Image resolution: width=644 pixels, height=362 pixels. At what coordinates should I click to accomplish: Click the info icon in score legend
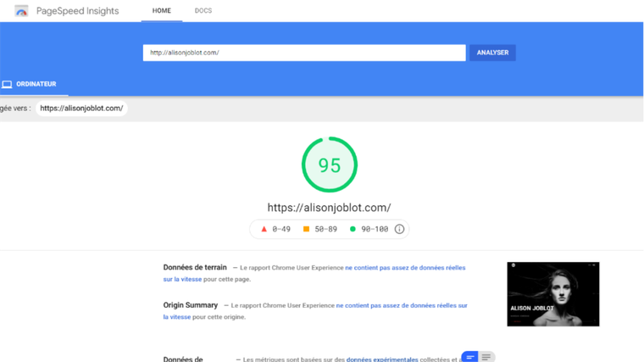(x=399, y=229)
